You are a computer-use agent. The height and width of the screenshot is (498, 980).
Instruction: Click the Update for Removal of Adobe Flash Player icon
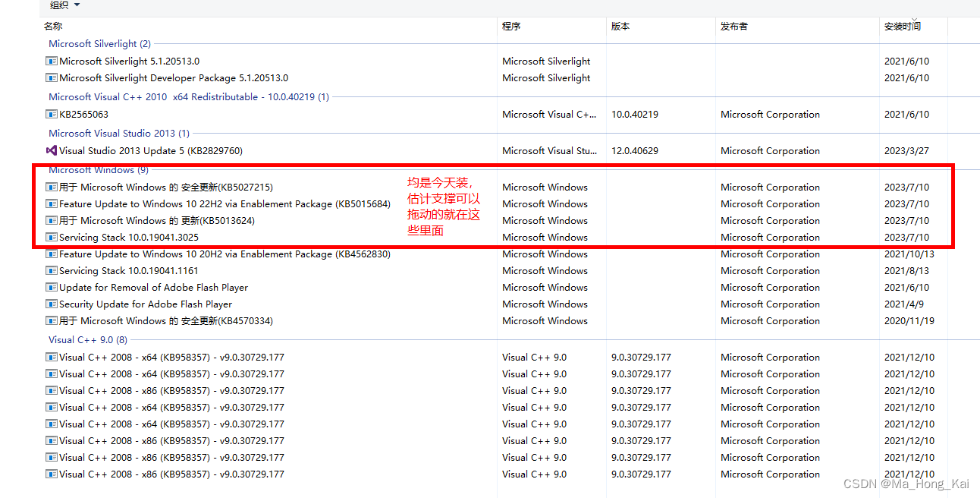(x=52, y=288)
